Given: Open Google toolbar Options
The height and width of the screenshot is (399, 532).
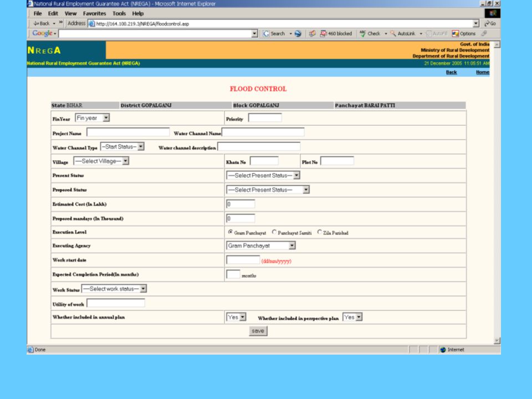Looking at the screenshot, I should (464, 34).
